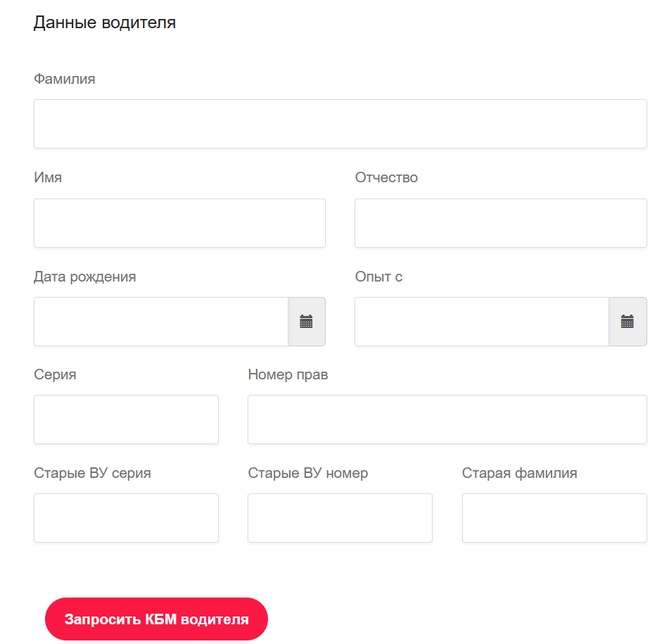Click the Старые ВУ номер label
The width and height of the screenshot is (669, 644).
[307, 473]
